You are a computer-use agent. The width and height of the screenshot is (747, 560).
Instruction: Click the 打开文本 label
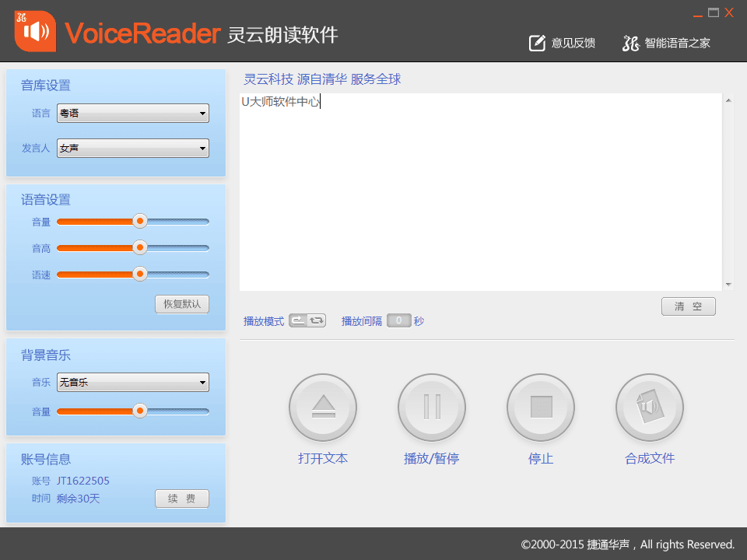click(323, 459)
